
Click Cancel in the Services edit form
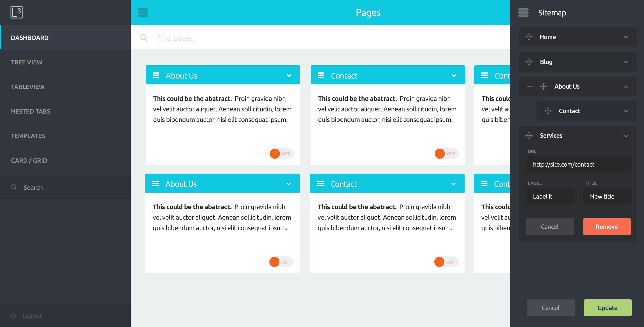(550, 227)
